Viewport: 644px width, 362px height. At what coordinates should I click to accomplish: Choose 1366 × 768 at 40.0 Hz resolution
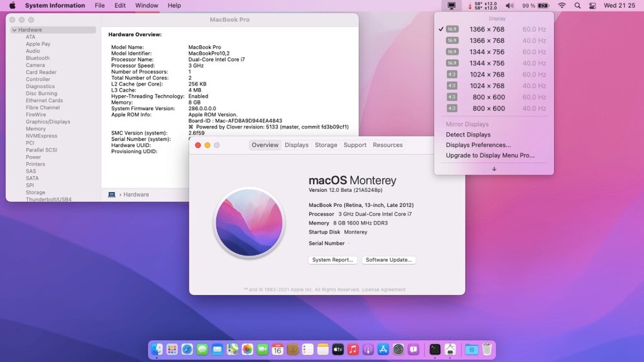click(x=487, y=40)
